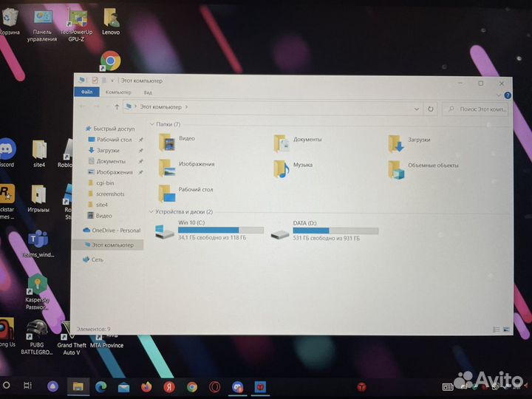Image resolution: width=532 pixels, height=399 pixels.
Task: Select Сеть in navigation pane
Action: click(92, 259)
